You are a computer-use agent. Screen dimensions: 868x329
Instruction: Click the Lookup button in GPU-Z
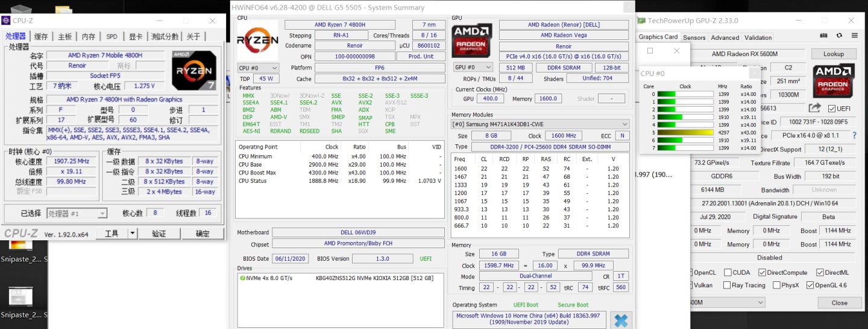pyautogui.click(x=834, y=54)
